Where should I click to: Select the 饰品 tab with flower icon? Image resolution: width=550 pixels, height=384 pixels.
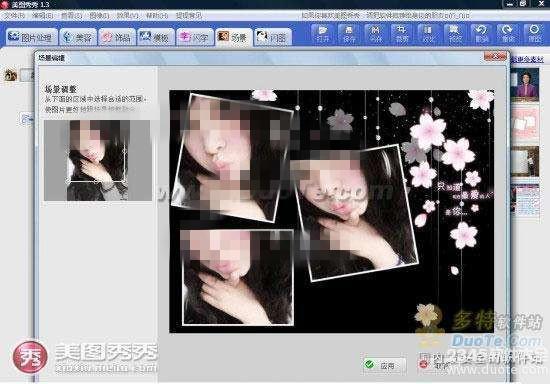click(x=117, y=37)
